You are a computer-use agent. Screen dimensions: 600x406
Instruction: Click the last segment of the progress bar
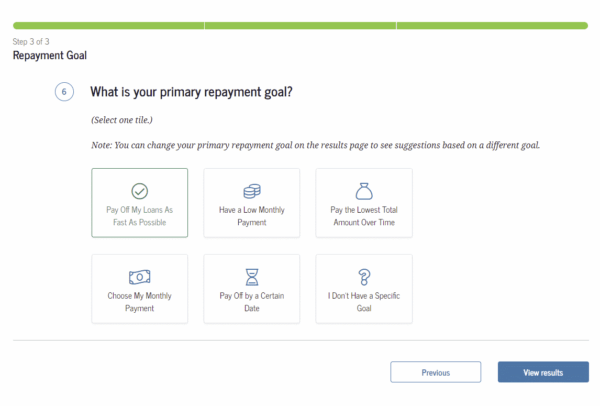[493, 25]
